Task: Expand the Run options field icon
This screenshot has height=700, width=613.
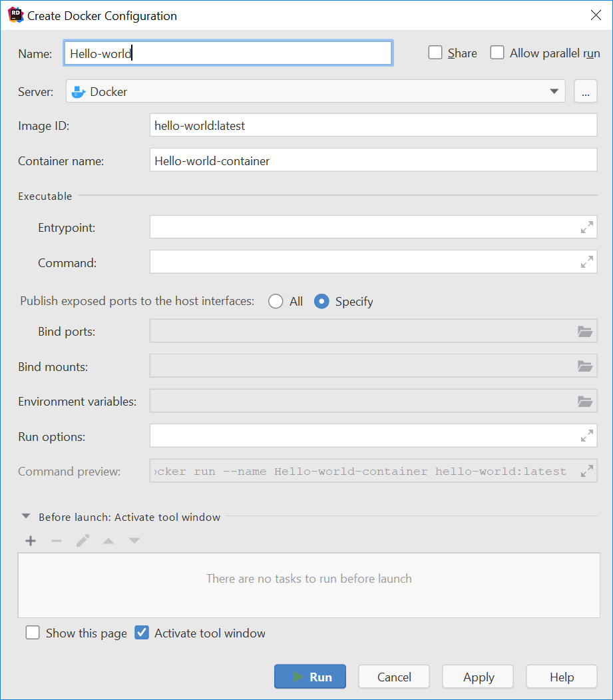Action: pos(586,436)
